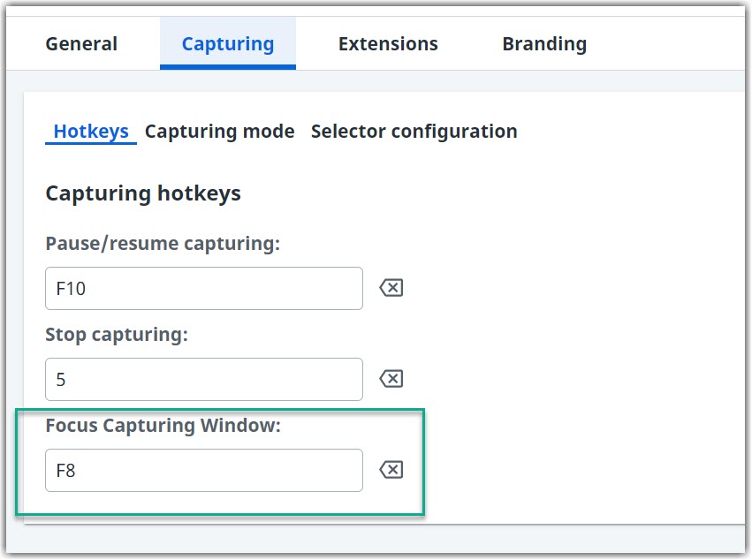Image resolution: width=752 pixels, height=560 pixels.
Task: Clear the Focus Capturing Window hotkey
Action: click(391, 470)
